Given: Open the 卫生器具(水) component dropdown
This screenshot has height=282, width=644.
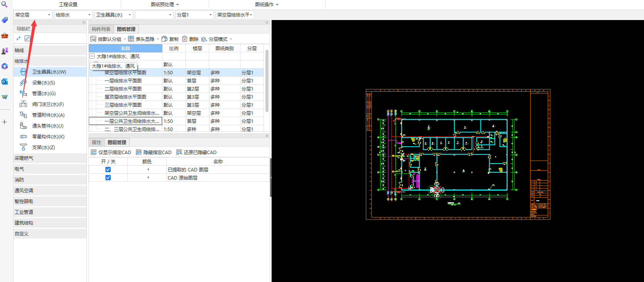Looking at the screenshot, I should click(113, 15).
